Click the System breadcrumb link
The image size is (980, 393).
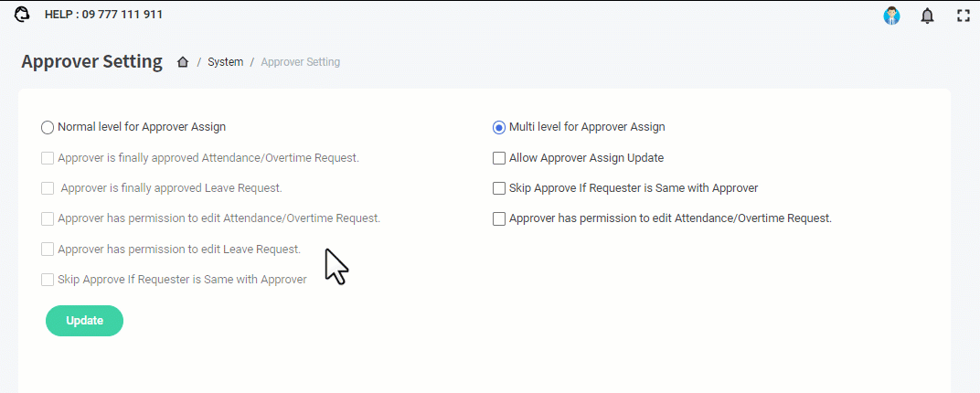pos(225,62)
